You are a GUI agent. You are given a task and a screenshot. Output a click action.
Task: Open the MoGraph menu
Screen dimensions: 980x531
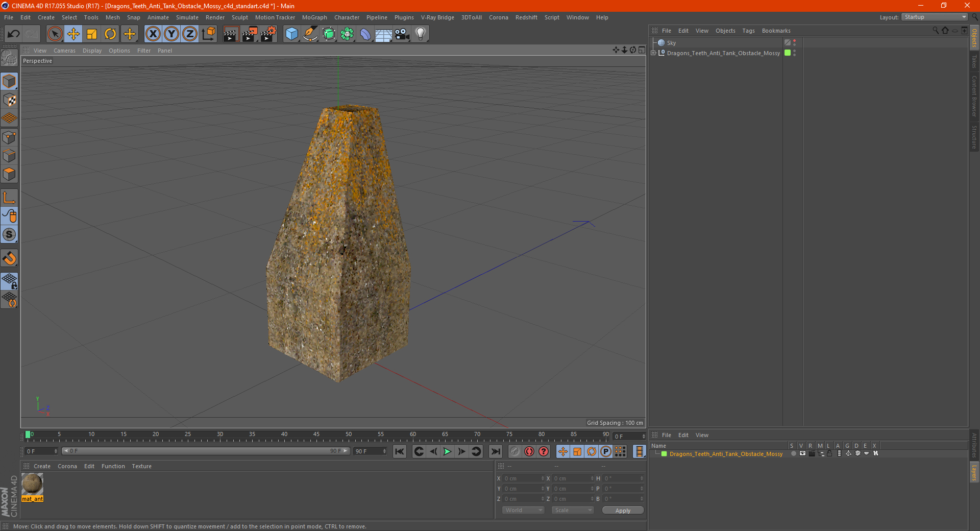tap(314, 17)
